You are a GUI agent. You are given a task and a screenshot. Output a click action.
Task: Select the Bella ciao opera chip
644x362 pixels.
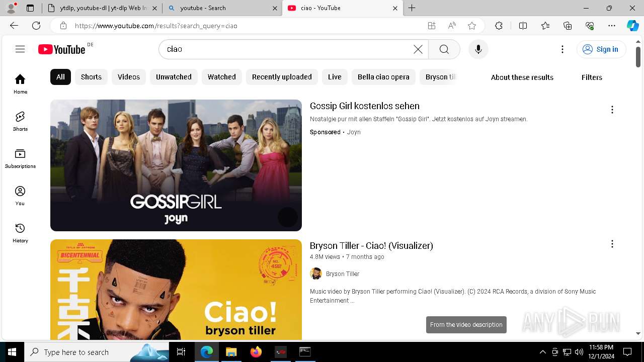pyautogui.click(x=383, y=77)
